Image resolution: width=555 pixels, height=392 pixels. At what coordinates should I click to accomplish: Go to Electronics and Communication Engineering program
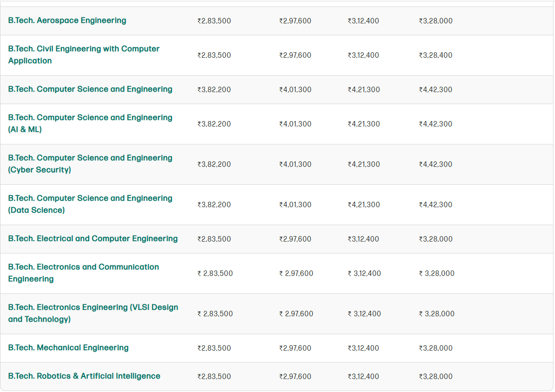pyautogui.click(x=83, y=273)
